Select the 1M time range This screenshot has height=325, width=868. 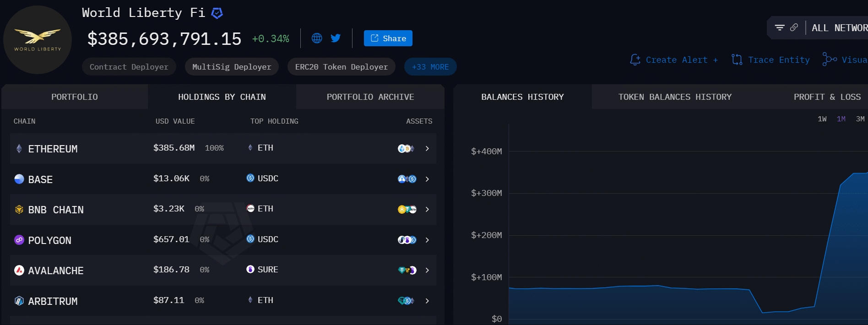pyautogui.click(x=841, y=119)
